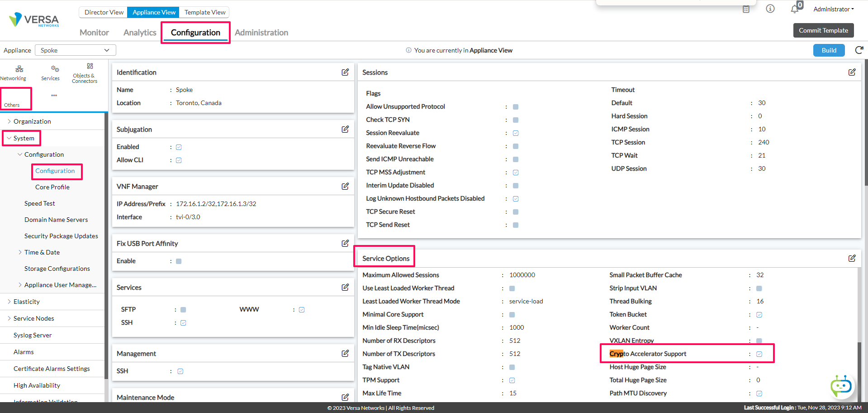Click the refresh icon next to Build
The width and height of the screenshot is (868, 413).
[859, 50]
